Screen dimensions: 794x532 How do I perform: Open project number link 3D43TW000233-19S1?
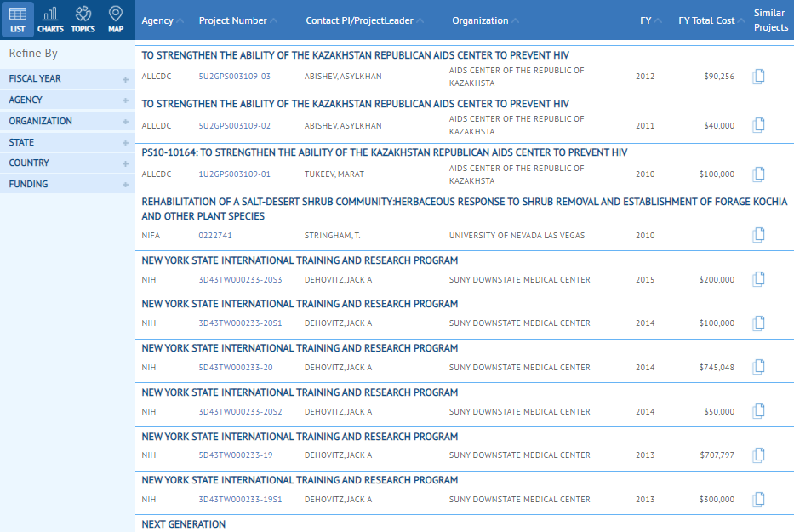point(241,500)
